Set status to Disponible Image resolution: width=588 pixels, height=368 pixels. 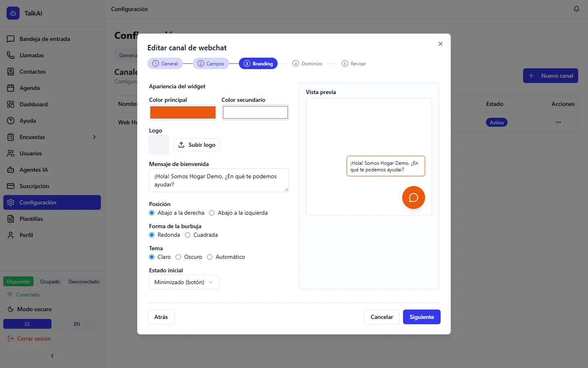click(x=18, y=281)
